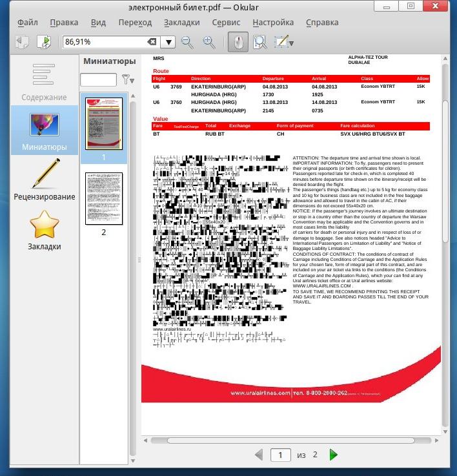This screenshot has height=476, width=457.
Task: Click the document horizontal scrollbar handle
Action: pyautogui.click(x=290, y=440)
